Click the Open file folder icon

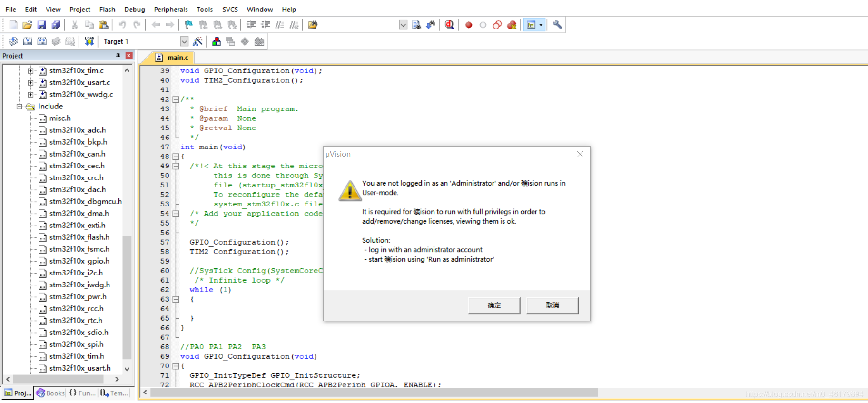28,25
